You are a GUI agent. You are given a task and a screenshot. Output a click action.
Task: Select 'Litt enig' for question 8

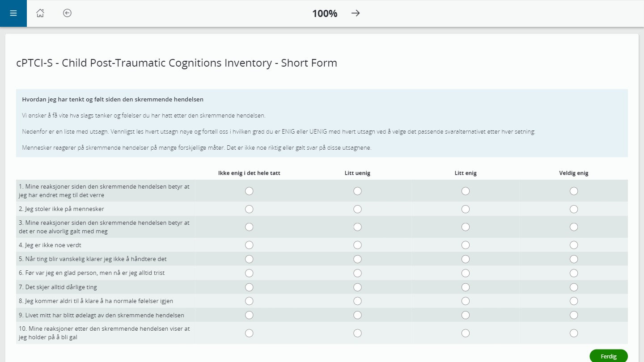coord(466,301)
